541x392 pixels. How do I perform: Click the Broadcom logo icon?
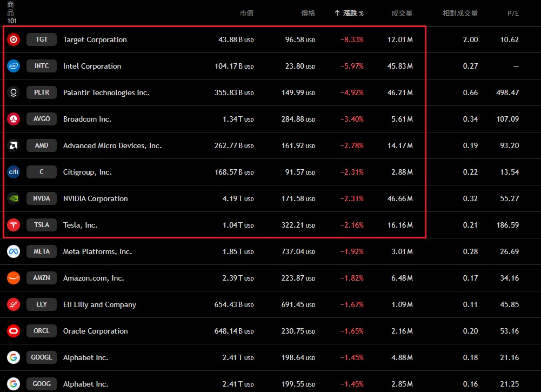tap(14, 119)
